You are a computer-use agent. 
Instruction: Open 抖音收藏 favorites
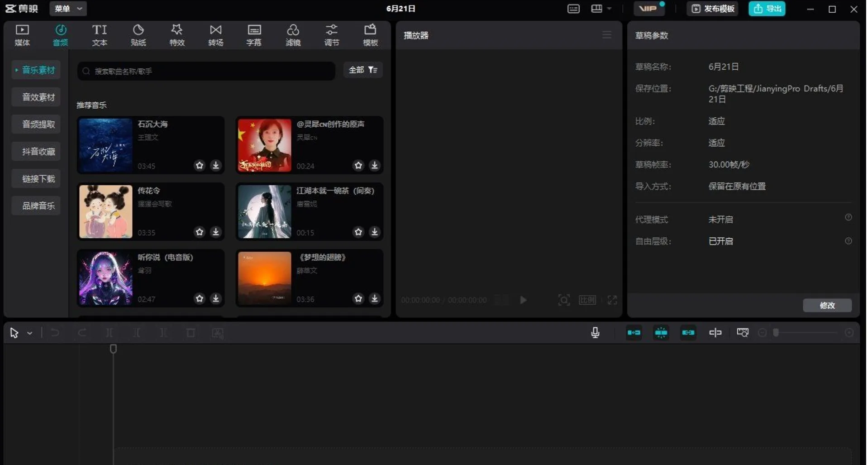pos(36,152)
